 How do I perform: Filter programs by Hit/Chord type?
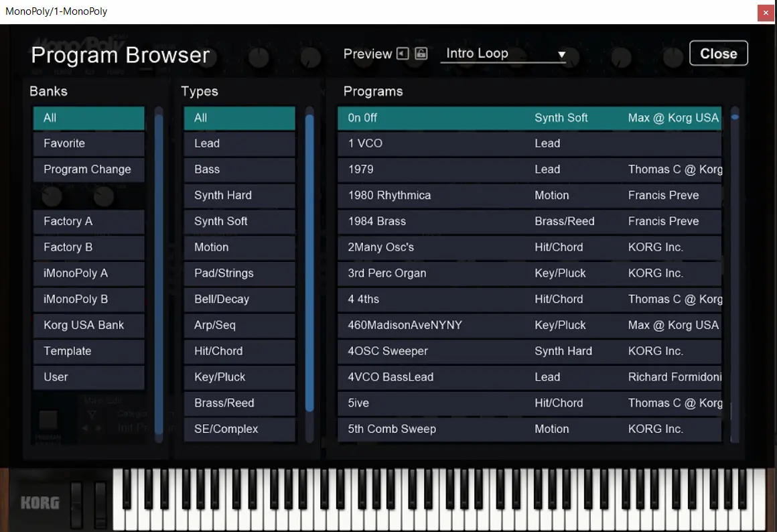[239, 351]
